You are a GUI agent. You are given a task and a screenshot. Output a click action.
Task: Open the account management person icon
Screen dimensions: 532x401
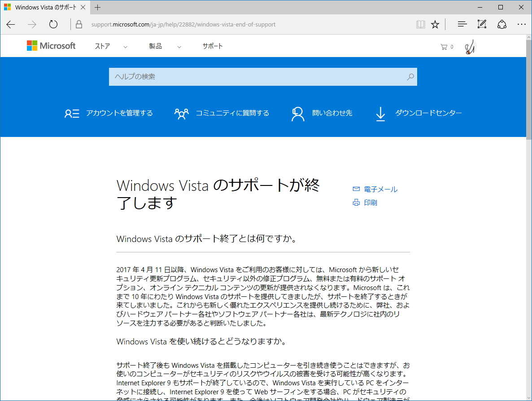point(71,113)
